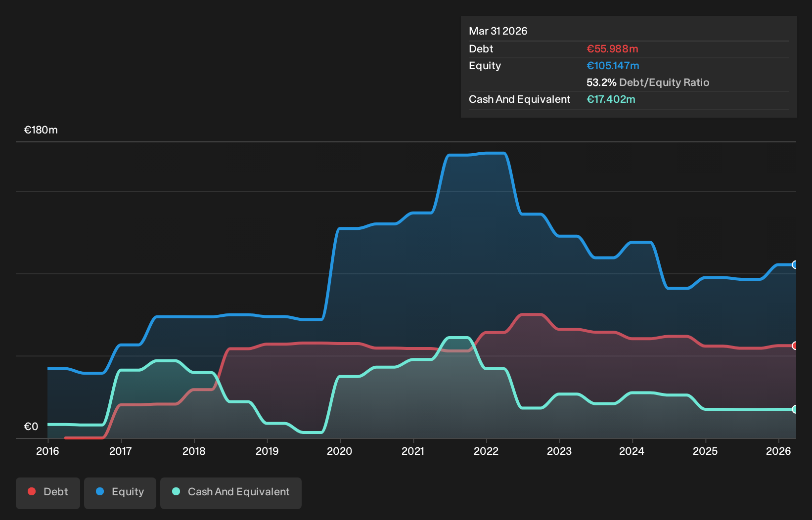Toggle the Cash And Equivalent legend button
Viewport: 812px width, 520px height.
pyautogui.click(x=231, y=493)
